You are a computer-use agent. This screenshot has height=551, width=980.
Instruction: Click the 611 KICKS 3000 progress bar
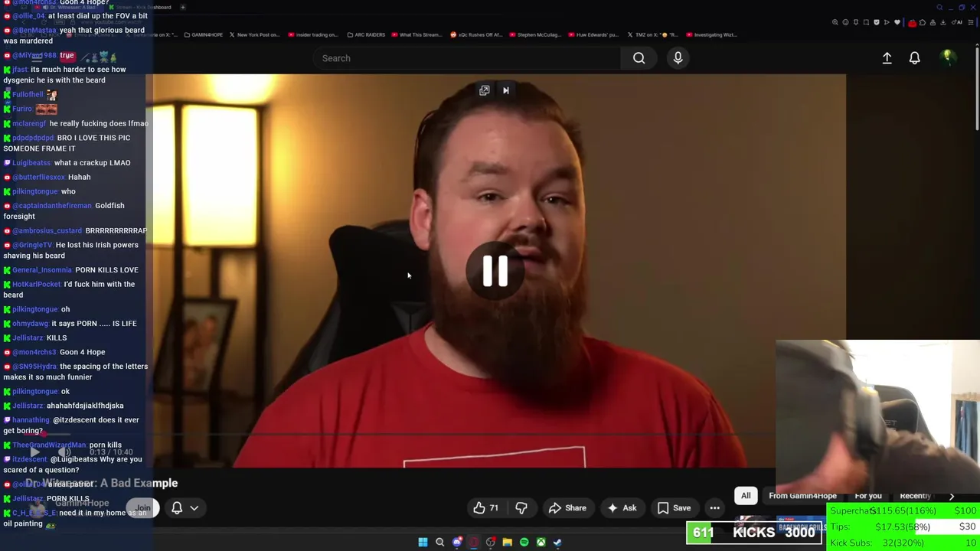pyautogui.click(x=754, y=532)
